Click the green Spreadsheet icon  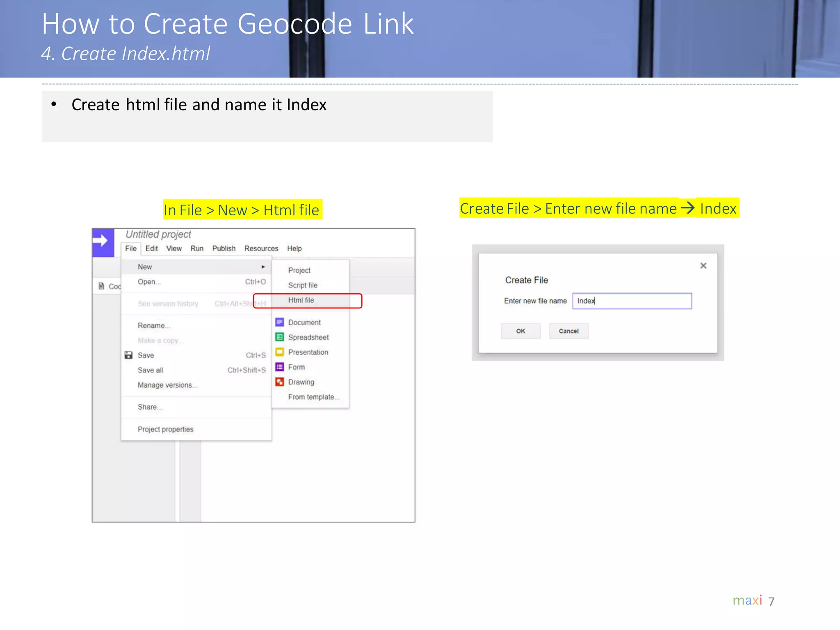pyautogui.click(x=280, y=337)
